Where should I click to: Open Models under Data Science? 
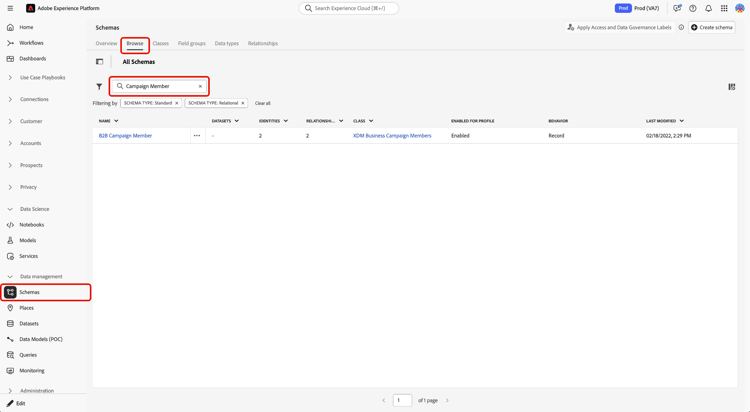pyautogui.click(x=28, y=241)
